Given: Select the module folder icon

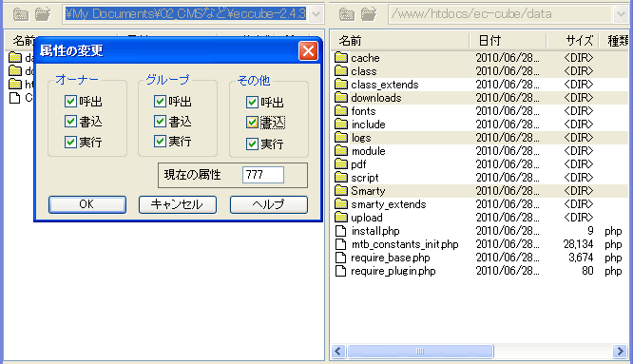Looking at the screenshot, I should 341,150.
